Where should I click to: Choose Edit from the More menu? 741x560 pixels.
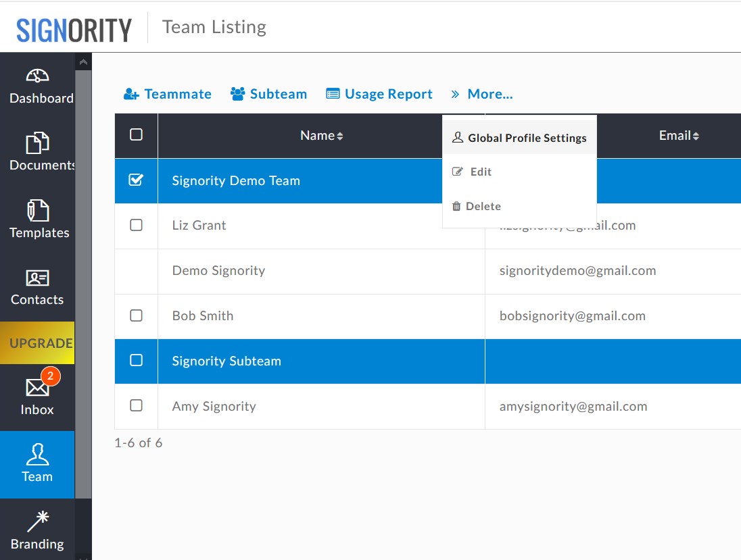519,172
